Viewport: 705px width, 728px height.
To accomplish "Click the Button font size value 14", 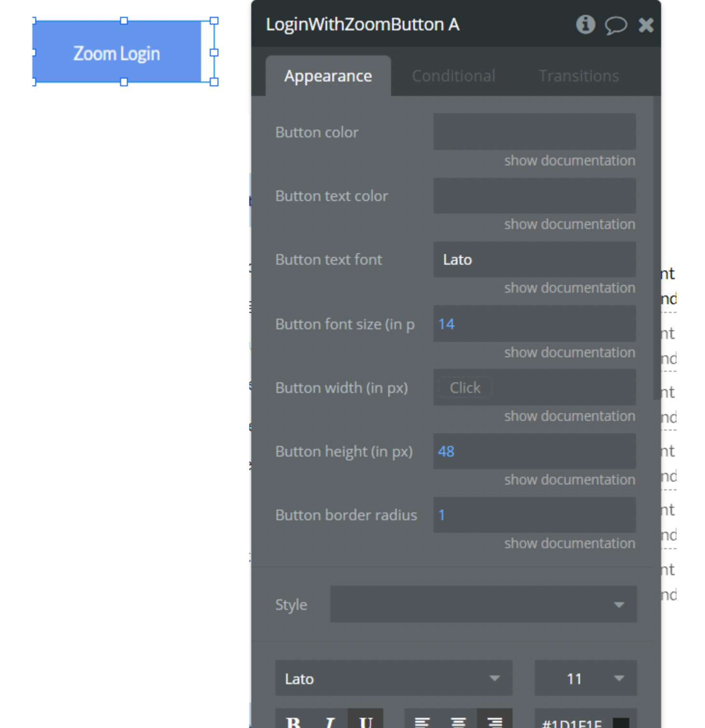I will (x=446, y=324).
